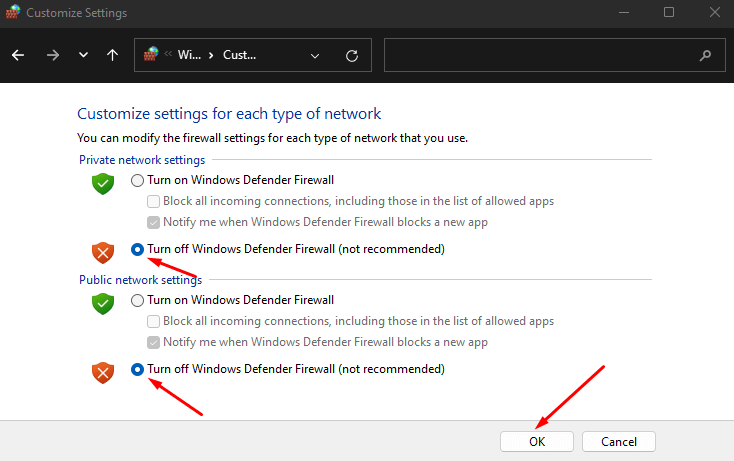
Task: Refresh the Customize Settings page
Action: (351, 55)
